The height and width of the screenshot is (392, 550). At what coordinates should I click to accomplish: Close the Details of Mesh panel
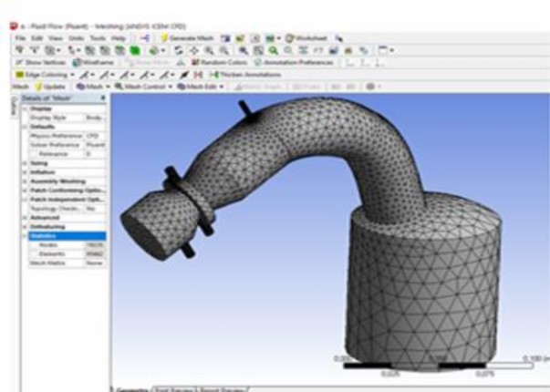coord(102,98)
